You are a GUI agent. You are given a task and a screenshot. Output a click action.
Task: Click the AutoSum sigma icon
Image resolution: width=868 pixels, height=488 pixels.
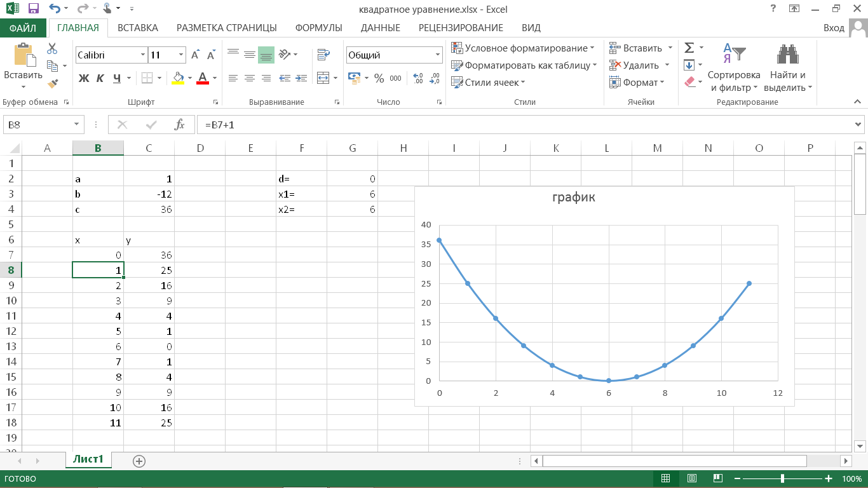click(x=689, y=48)
